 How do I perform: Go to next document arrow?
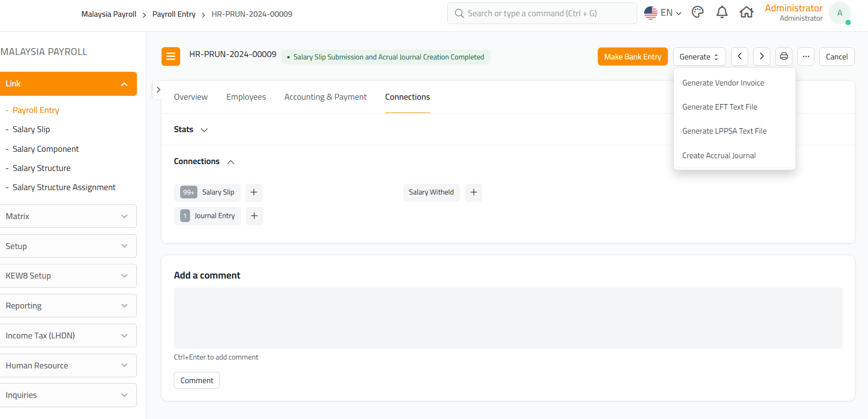761,56
